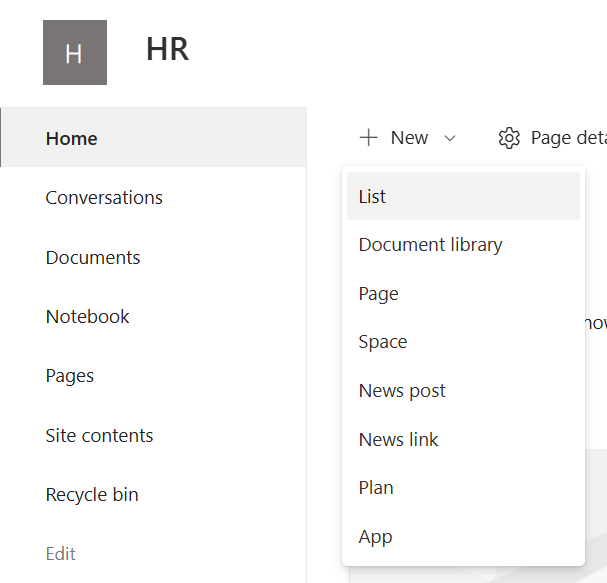
Task: Choose Plan in the New menu
Action: coord(376,487)
